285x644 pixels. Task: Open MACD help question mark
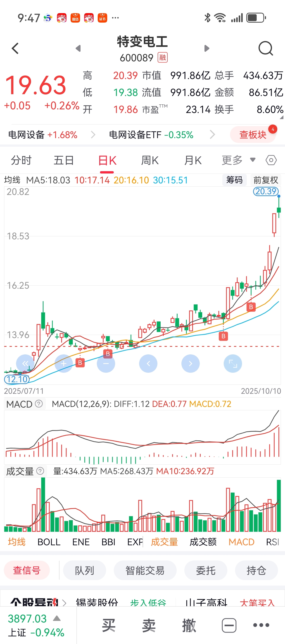[x=39, y=404]
